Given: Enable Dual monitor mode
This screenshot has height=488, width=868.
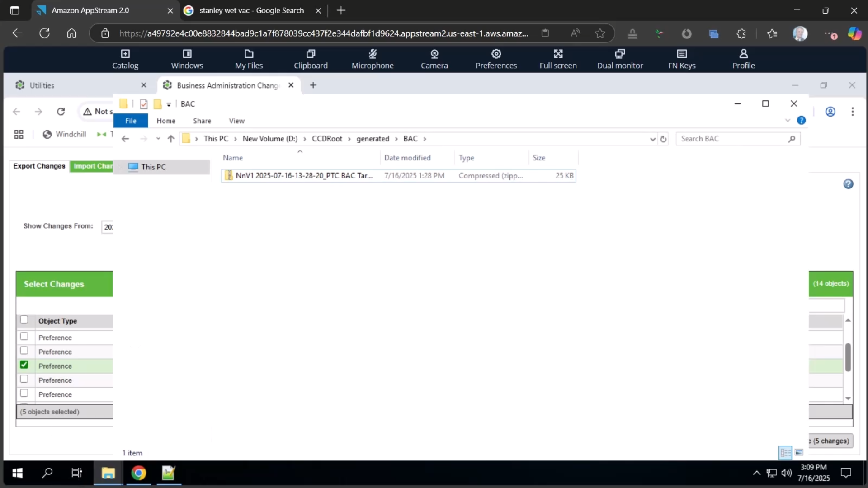Looking at the screenshot, I should (x=620, y=59).
